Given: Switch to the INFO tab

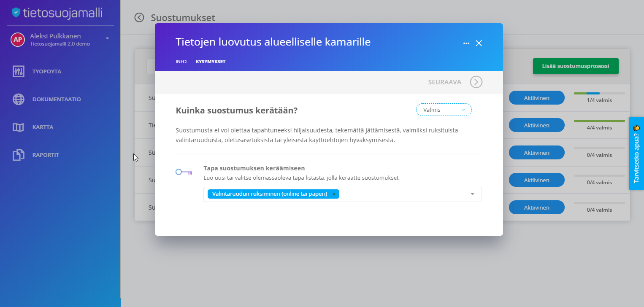Looking at the screenshot, I should (181, 62).
